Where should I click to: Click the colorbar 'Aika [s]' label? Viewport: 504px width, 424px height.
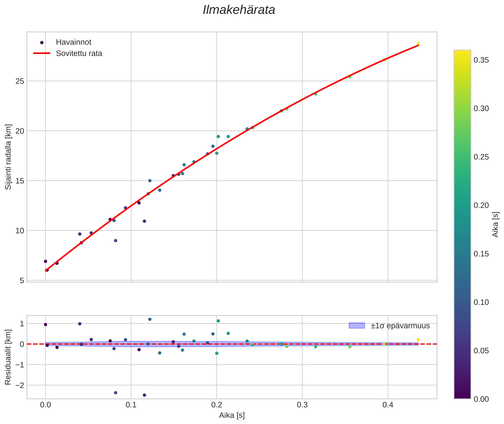496,224
